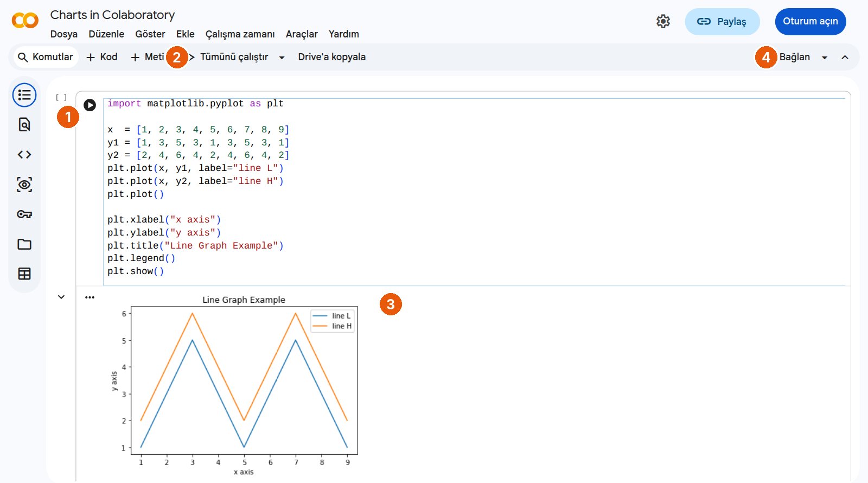The image size is (868, 483).
Task: Open output cell options (three dots)
Action: tap(90, 297)
